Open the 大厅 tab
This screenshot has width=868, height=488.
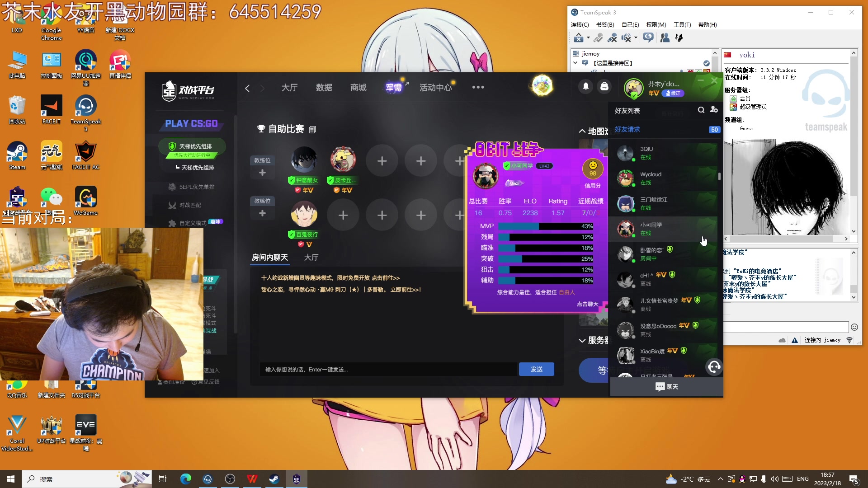click(x=289, y=88)
